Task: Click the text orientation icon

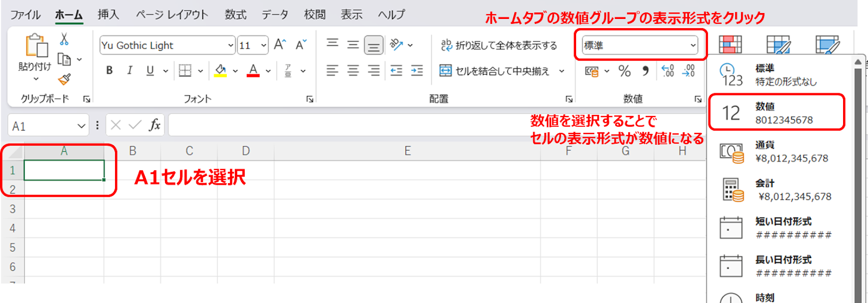Action: (x=397, y=44)
